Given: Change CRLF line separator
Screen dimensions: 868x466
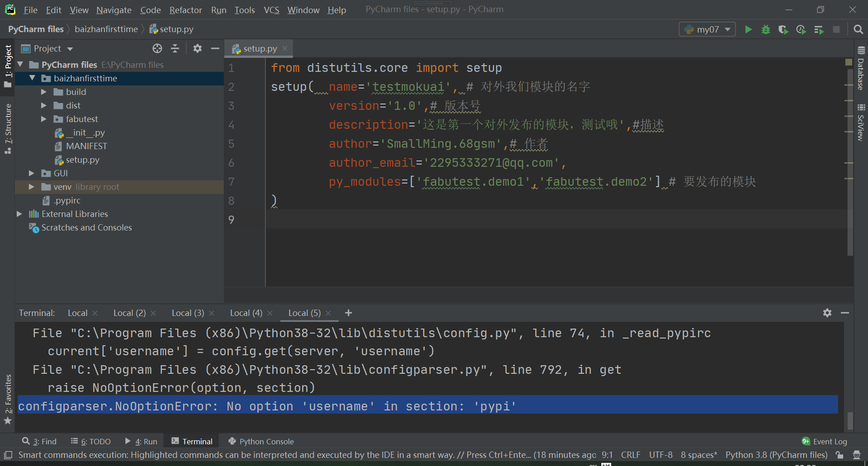Looking at the screenshot, I should (x=630, y=455).
